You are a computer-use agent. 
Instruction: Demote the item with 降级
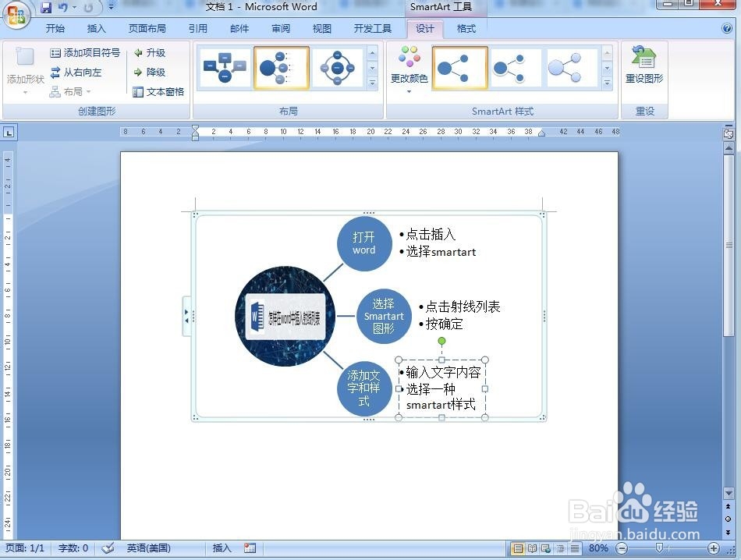(150, 73)
